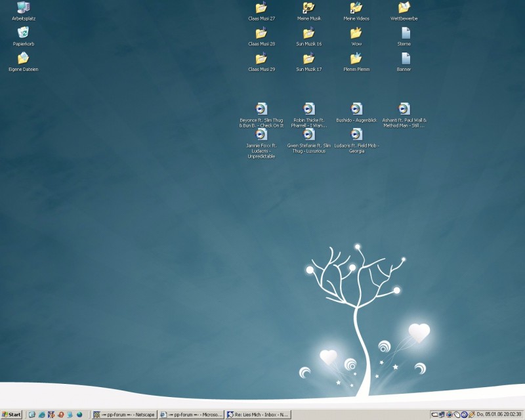
Task: Select the Wettbewerbe folder
Action: [x=404, y=9]
